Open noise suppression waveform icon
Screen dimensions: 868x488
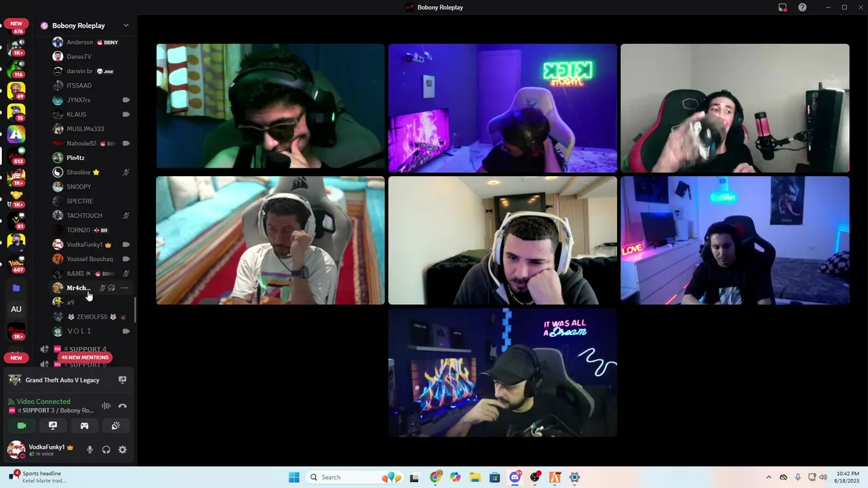click(106, 406)
